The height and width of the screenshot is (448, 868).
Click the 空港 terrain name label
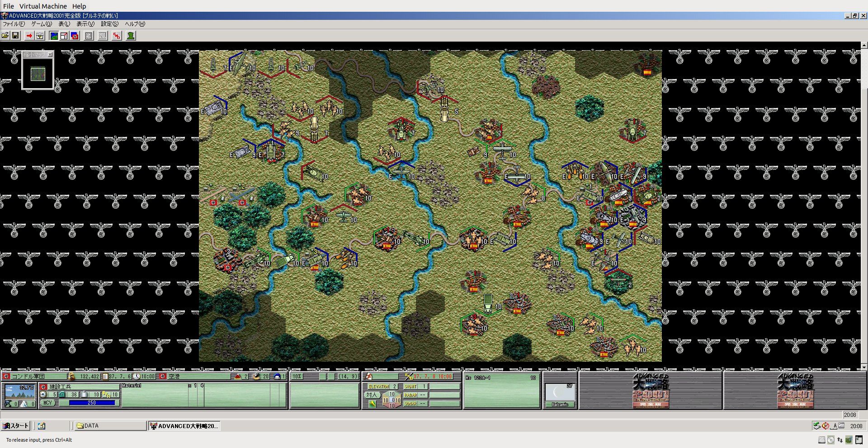[199, 376]
